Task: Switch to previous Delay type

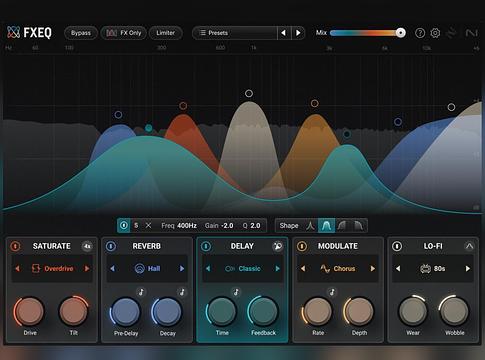Action: coord(208,269)
